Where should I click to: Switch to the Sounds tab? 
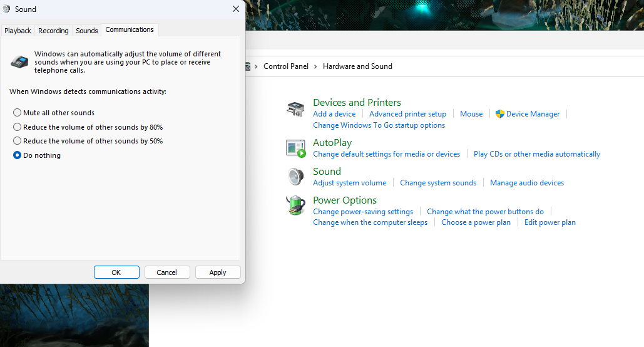[x=86, y=31]
